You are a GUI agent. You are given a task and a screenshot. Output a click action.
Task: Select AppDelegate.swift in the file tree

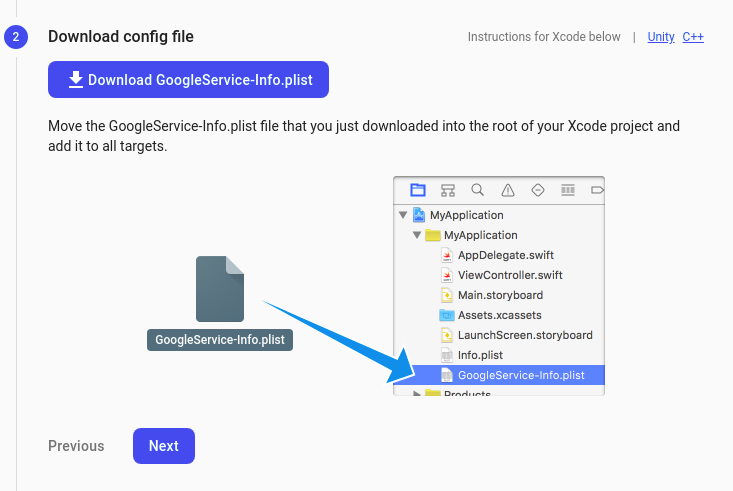[x=499, y=255]
